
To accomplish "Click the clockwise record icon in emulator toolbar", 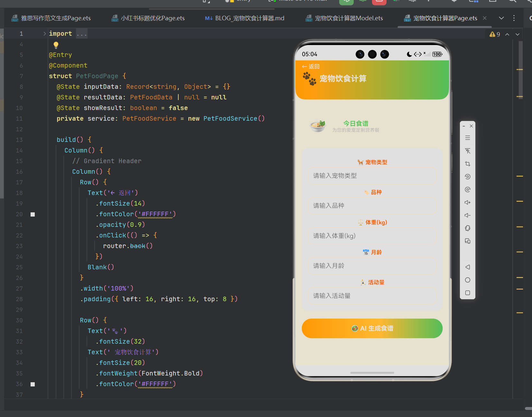I will [x=468, y=190].
